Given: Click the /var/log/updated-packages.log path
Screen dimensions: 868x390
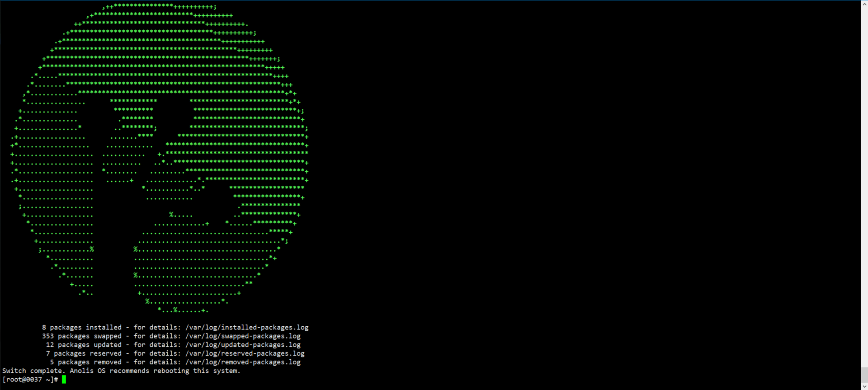Looking at the screenshot, I should 243,345.
